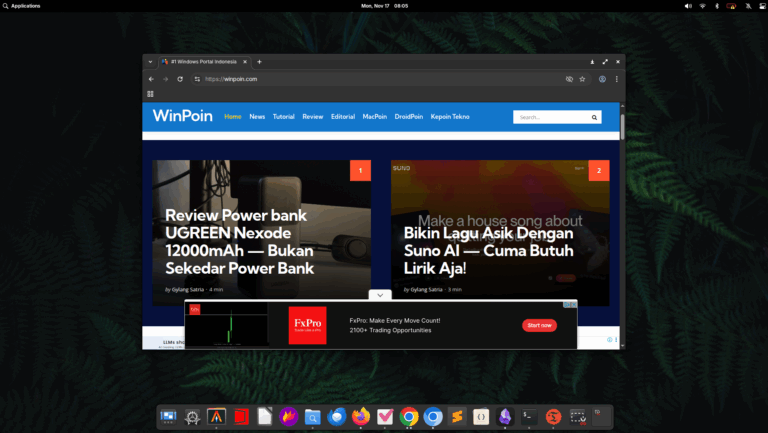Viewport: 768px width, 433px height.
Task: Open the Chrome three-dot menu
Action: 617,79
